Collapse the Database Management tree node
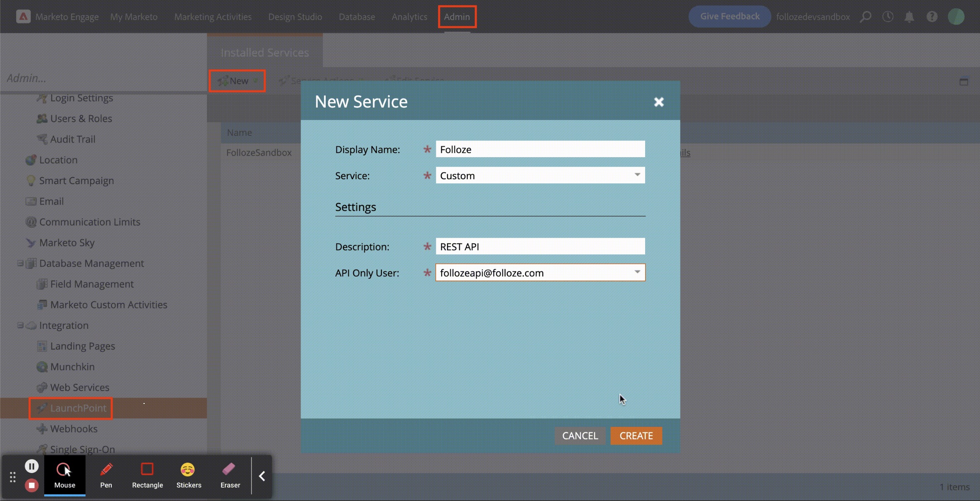980x501 pixels. (20, 263)
